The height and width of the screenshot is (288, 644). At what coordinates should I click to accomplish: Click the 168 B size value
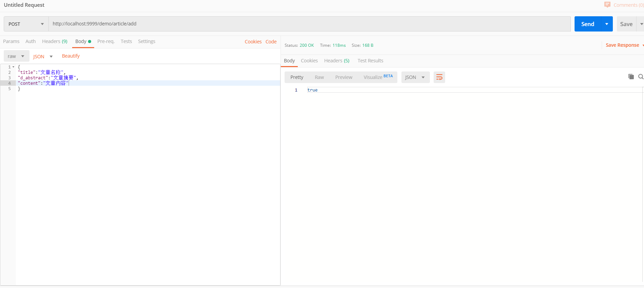click(368, 45)
